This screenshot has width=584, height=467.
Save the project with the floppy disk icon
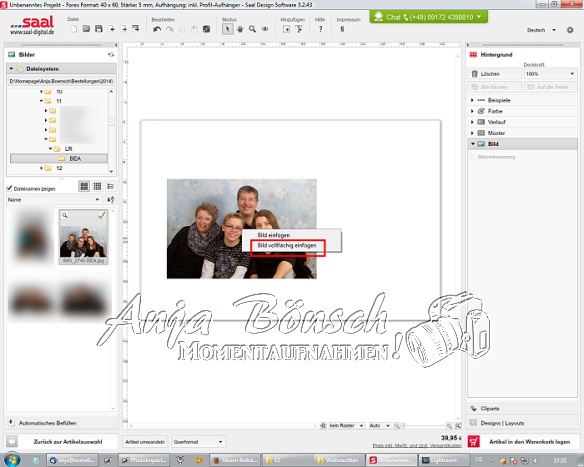click(x=99, y=29)
